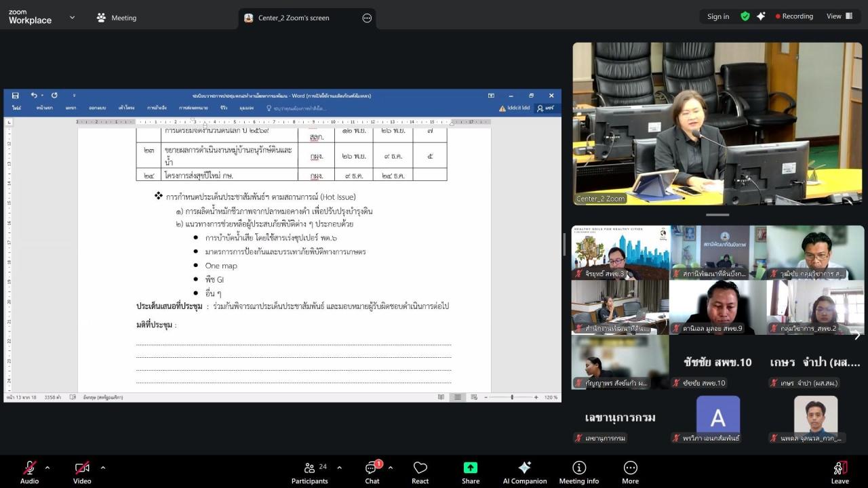The width and height of the screenshot is (868, 488).
Task: Switch Word to Read Mode view
Action: 441,397
